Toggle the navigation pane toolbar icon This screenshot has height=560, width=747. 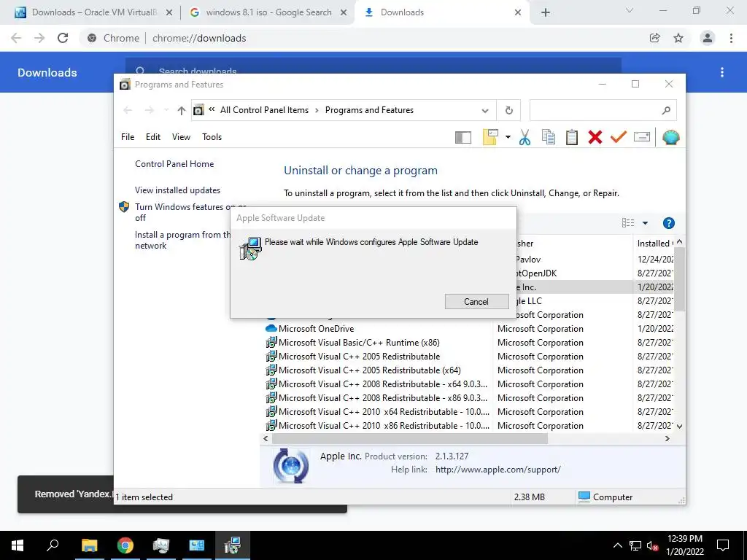(x=463, y=138)
